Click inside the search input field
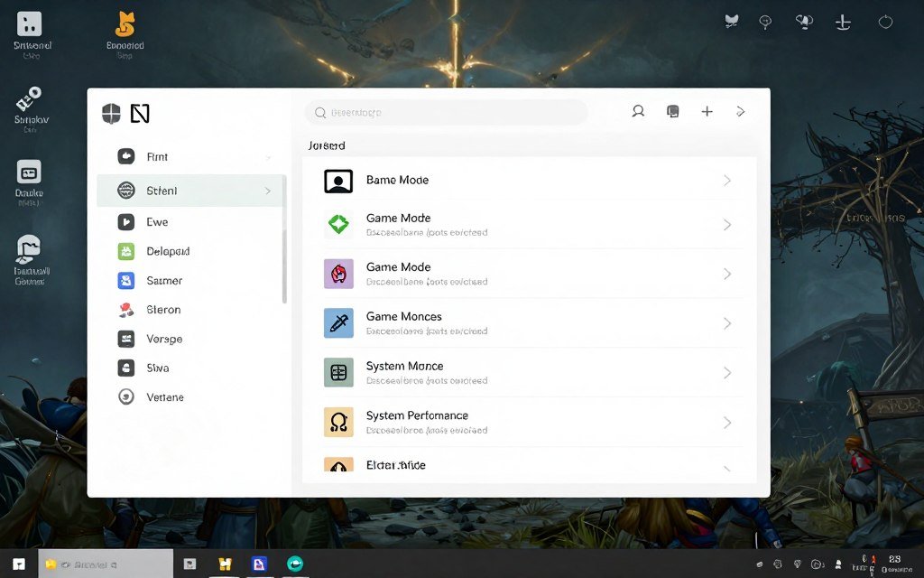The image size is (924, 578). (446, 112)
